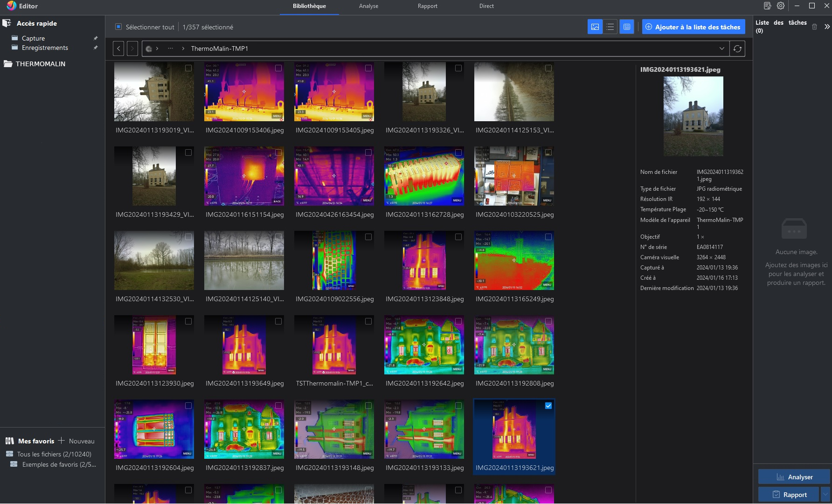Navigate back in folder history
The image size is (832, 504).
(x=118, y=48)
